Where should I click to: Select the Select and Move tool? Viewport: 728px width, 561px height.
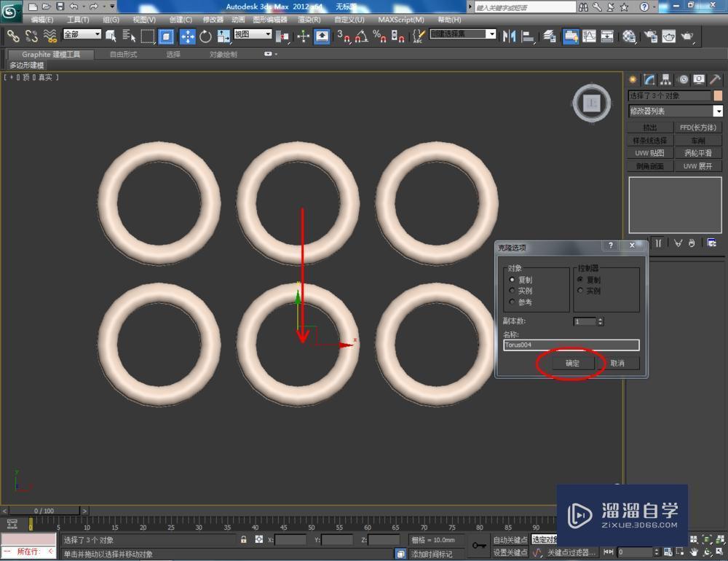[x=188, y=36]
